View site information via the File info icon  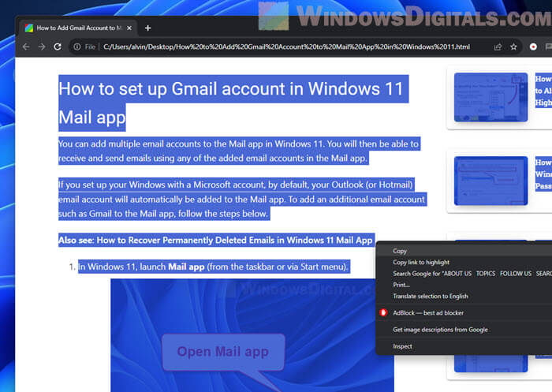(x=77, y=47)
